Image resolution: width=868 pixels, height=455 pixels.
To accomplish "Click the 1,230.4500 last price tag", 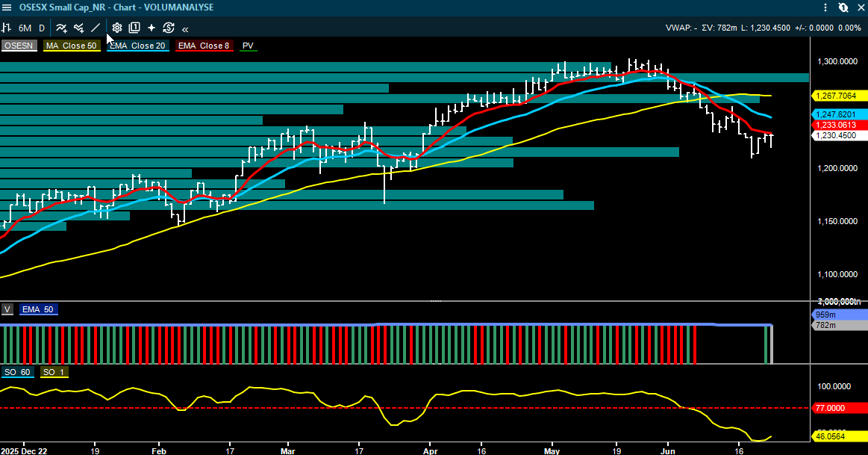I will click(x=839, y=135).
